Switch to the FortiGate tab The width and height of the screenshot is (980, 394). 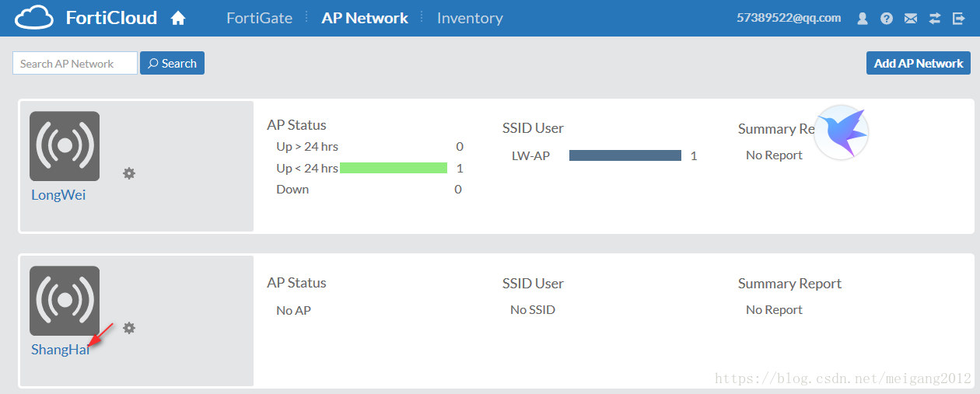coord(260,18)
